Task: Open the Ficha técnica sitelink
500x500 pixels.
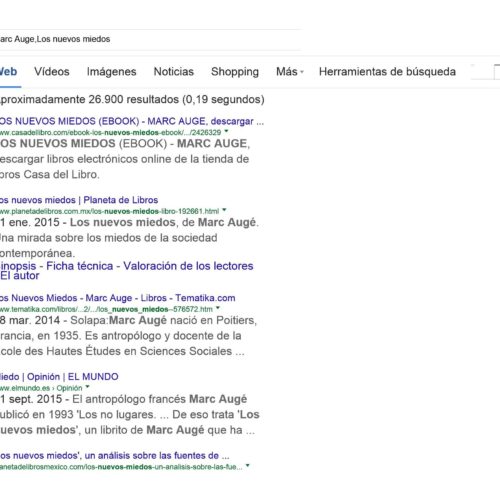Action: 80,266
